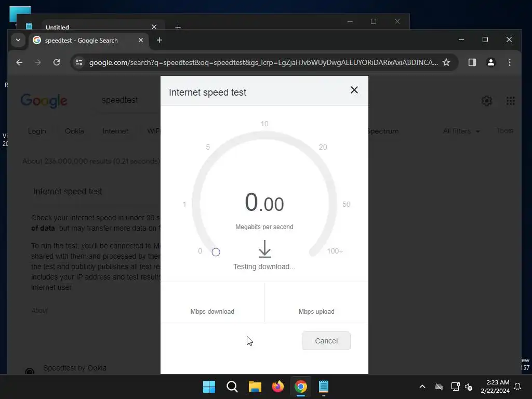The height and width of the screenshot is (399, 532).
Task: Select the Ookla filter chip
Action: click(74, 131)
